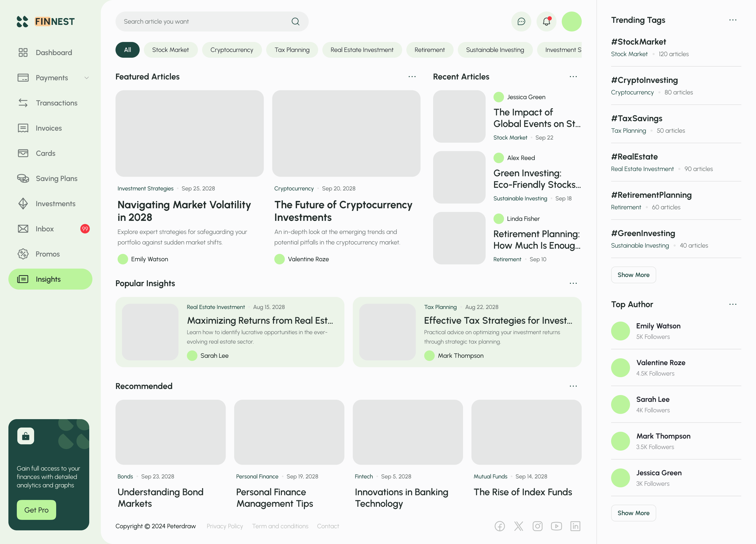Open the Trending Tags more options
The image size is (756, 544).
pos(733,20)
